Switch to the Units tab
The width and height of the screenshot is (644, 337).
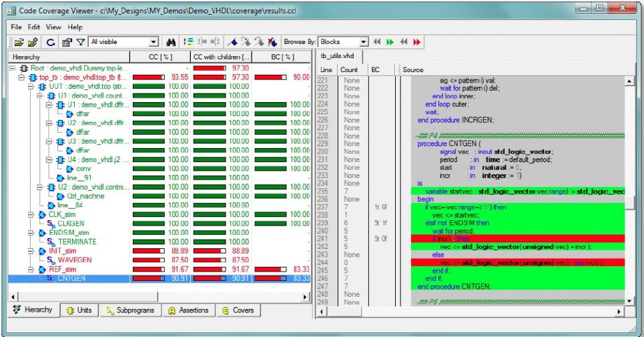point(79,310)
